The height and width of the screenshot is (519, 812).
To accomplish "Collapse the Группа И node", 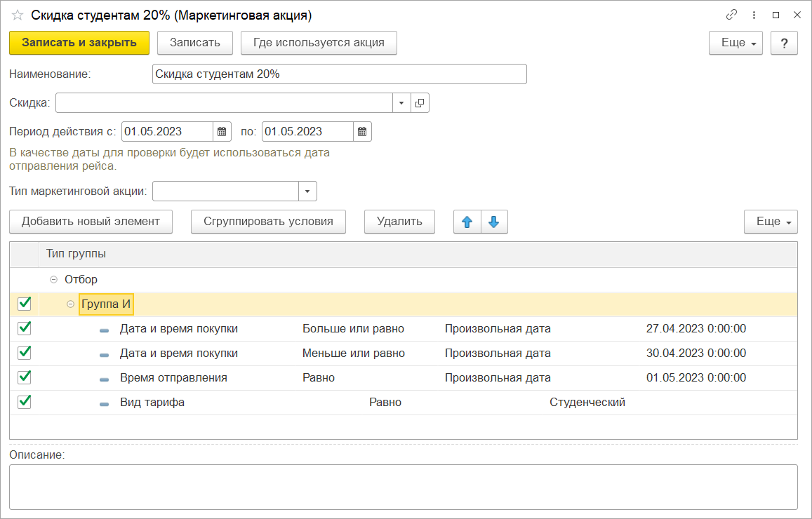I will (70, 304).
